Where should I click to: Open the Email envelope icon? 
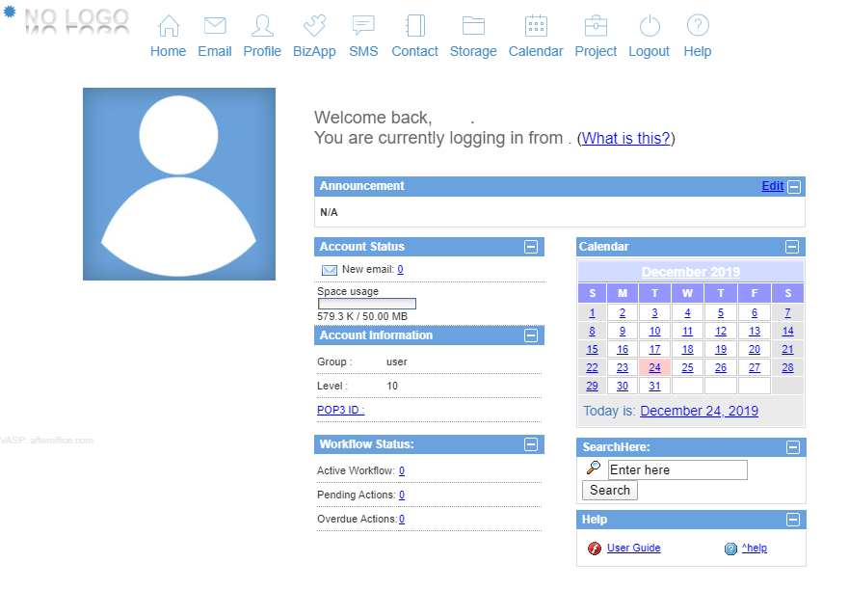point(215,26)
